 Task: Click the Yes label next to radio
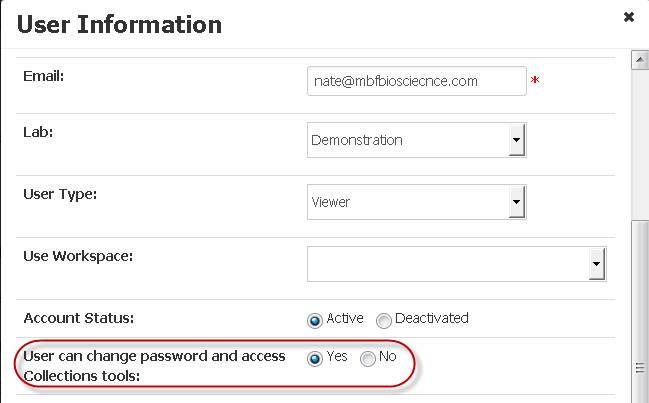pos(337,356)
